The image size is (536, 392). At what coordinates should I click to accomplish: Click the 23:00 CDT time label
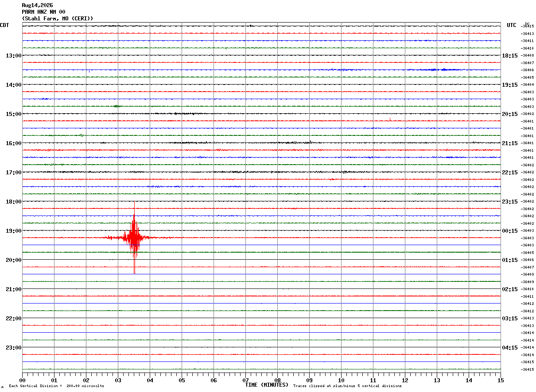pyautogui.click(x=13, y=348)
